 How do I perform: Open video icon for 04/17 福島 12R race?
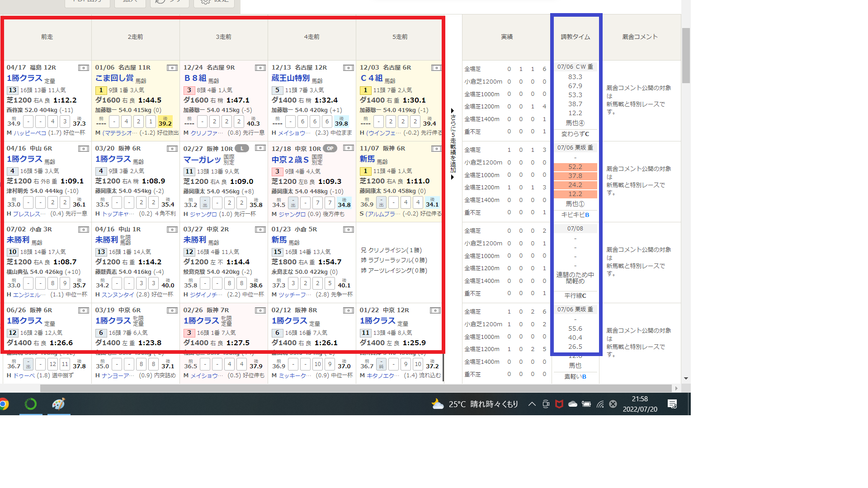coord(84,68)
